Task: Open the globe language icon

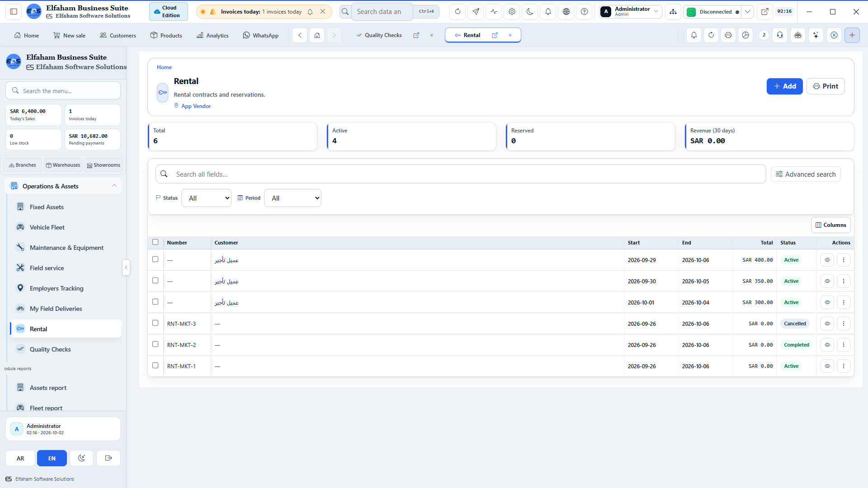Action: click(566, 12)
